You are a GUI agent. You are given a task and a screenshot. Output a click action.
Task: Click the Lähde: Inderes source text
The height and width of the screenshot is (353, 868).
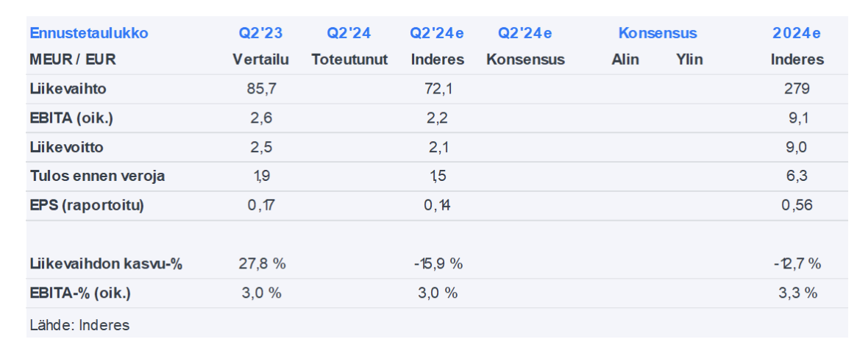click(79, 325)
